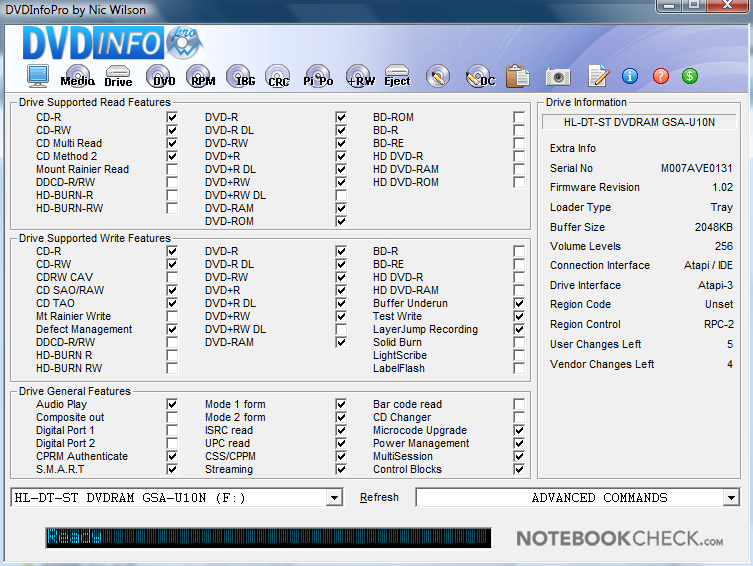This screenshot has height=566, width=753.
Task: Click the NOTEBOOKCHECK.com logo
Action: (x=619, y=539)
